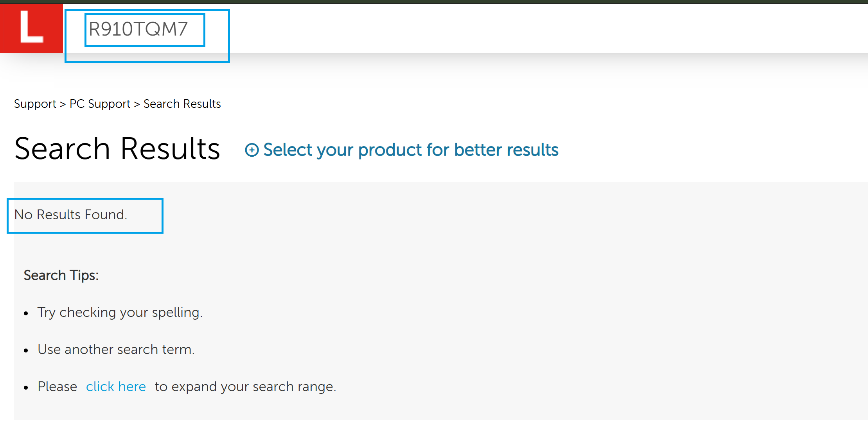The height and width of the screenshot is (431, 868).
Task: Select the Try checking your spelling tip
Action: click(x=120, y=313)
